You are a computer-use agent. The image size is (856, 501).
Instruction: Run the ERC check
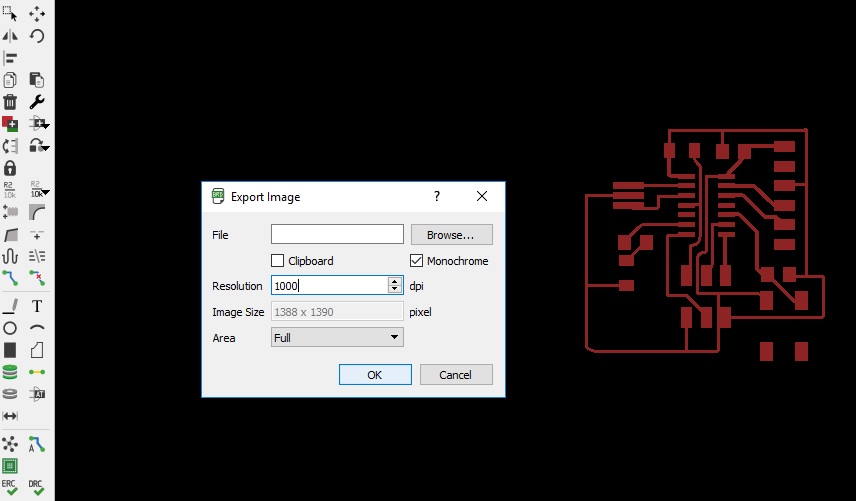click(x=10, y=487)
